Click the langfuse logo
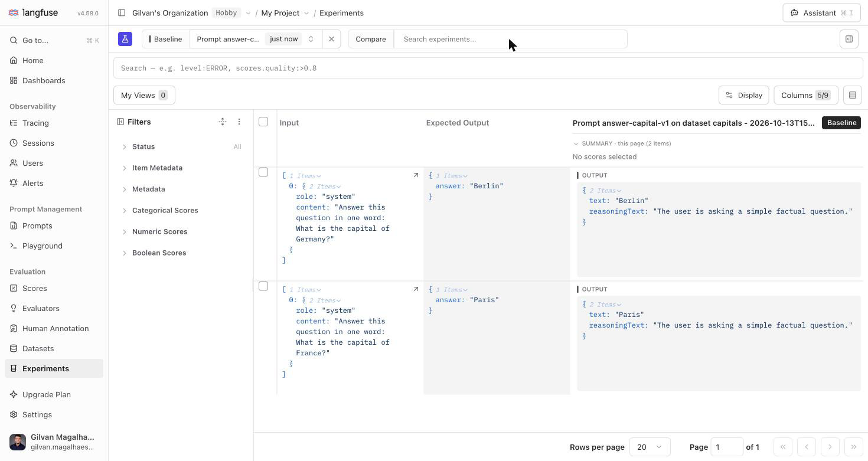The height and width of the screenshot is (461, 868). (x=33, y=13)
